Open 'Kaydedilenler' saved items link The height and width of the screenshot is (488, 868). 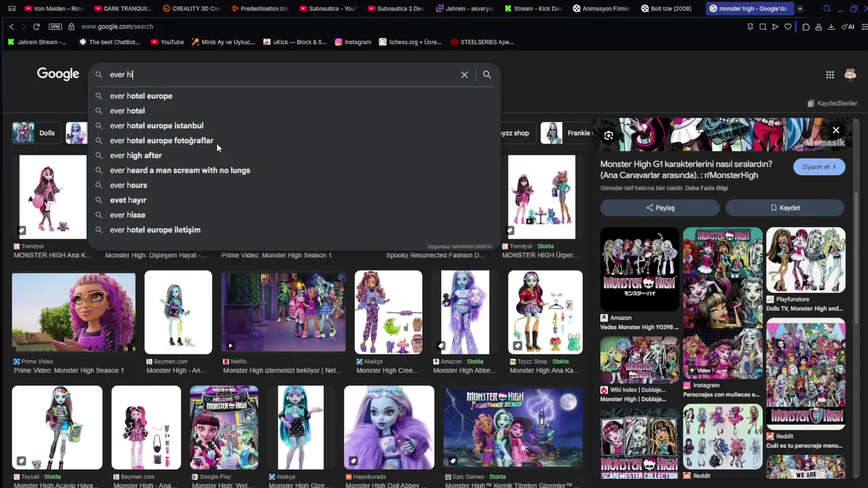click(x=832, y=103)
